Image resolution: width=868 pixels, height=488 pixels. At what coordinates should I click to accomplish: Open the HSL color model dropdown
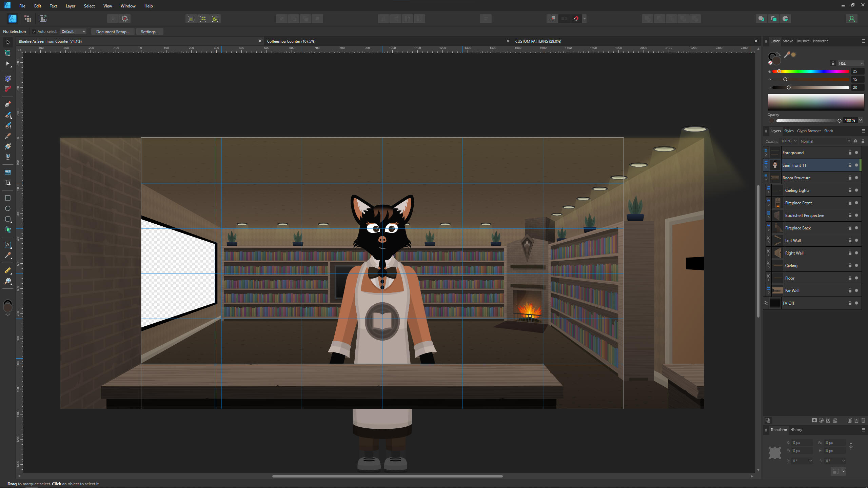click(x=851, y=63)
